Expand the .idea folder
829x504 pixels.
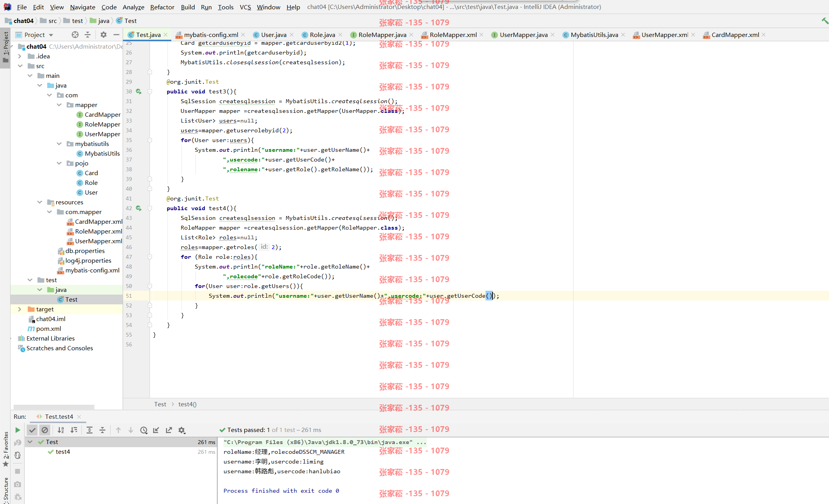point(20,56)
